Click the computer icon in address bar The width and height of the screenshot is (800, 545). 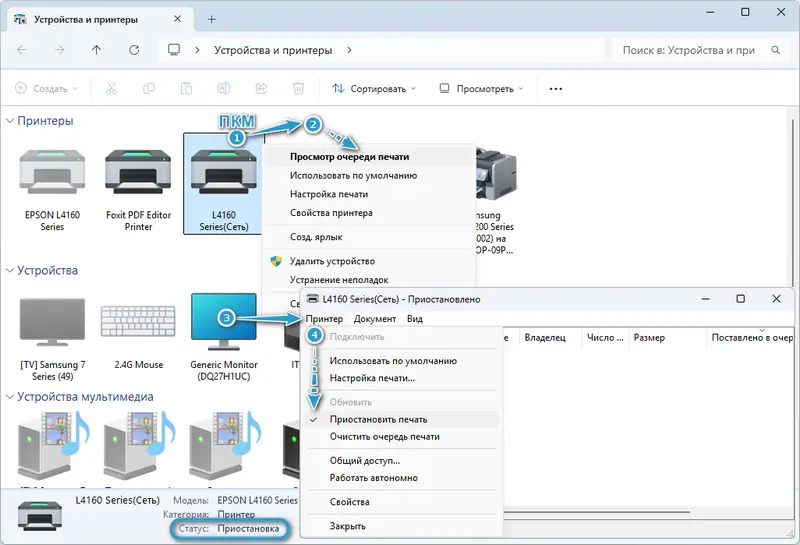click(174, 50)
